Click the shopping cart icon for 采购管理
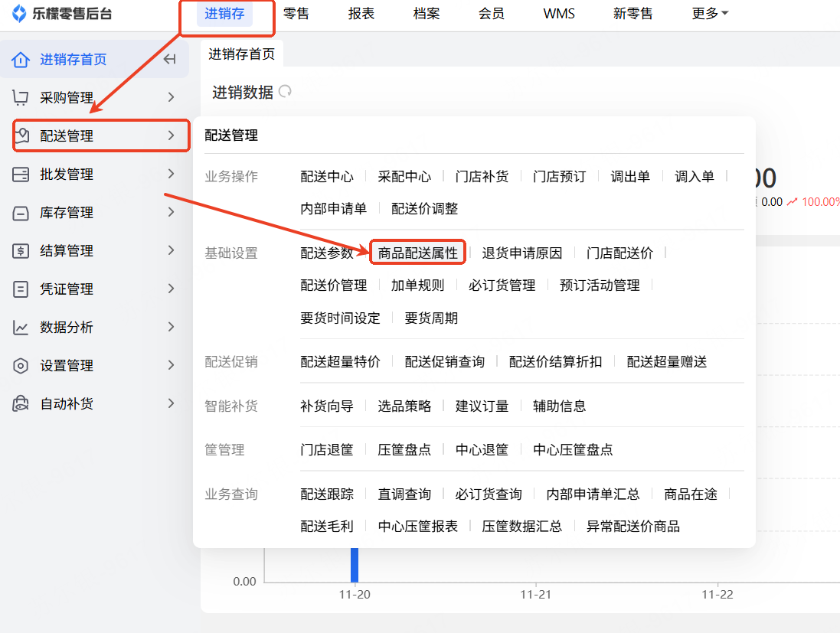Image resolution: width=840 pixels, height=633 pixels. 21,97
